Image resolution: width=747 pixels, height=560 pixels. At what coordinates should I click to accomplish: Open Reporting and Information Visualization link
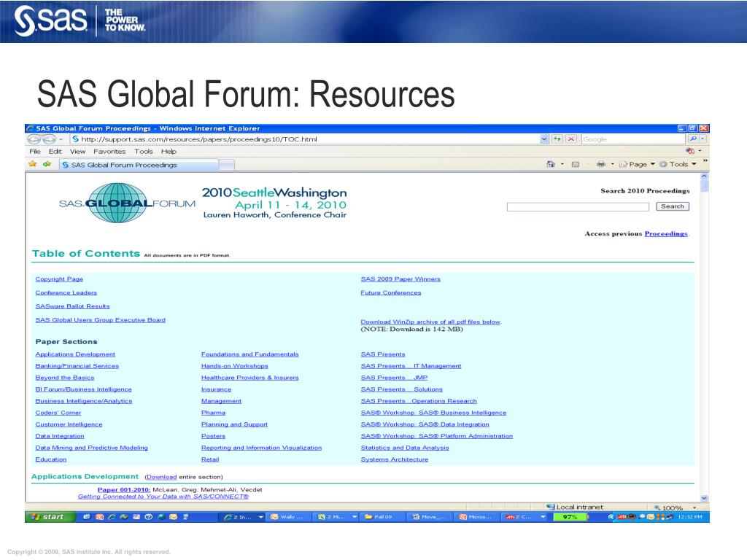261,448
